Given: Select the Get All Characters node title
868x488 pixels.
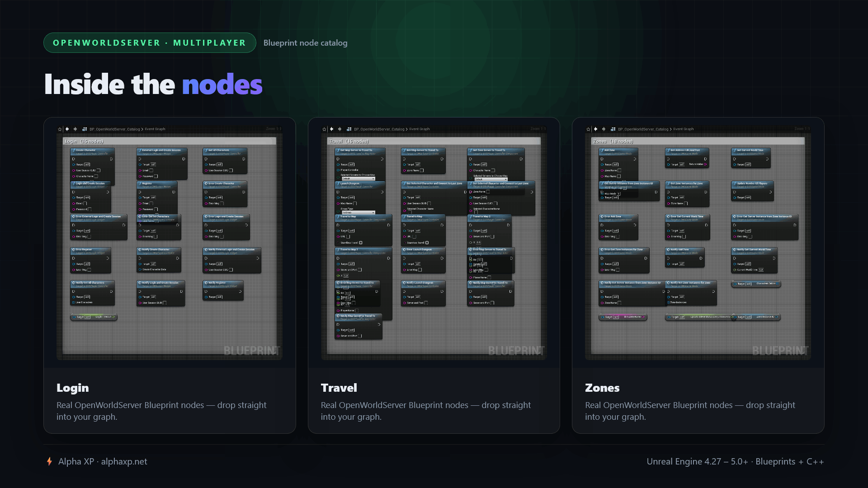Looking at the screenshot, I should [218, 150].
